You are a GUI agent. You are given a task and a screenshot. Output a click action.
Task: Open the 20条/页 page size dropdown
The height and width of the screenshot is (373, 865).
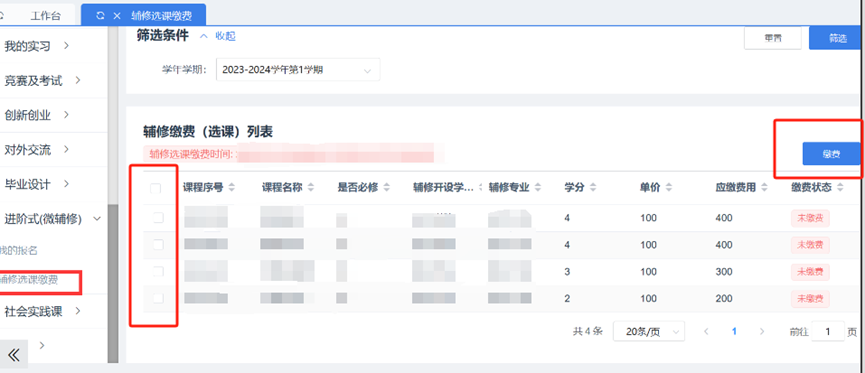tap(649, 332)
